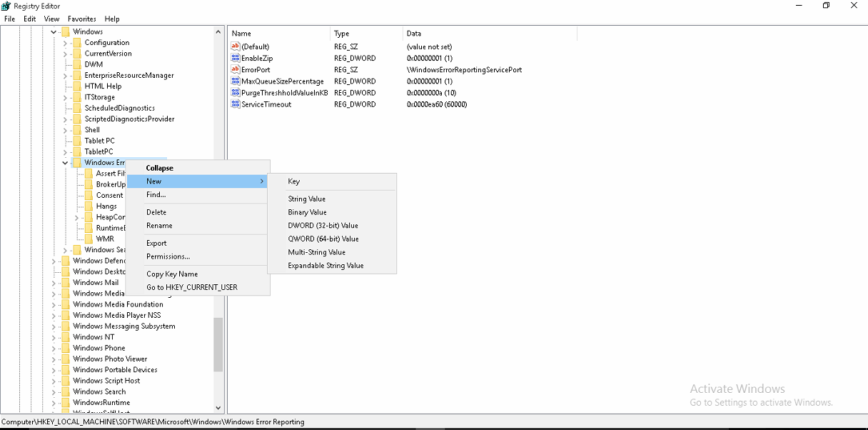
Task: Click the Registry Editor title bar icon
Action: (6, 6)
